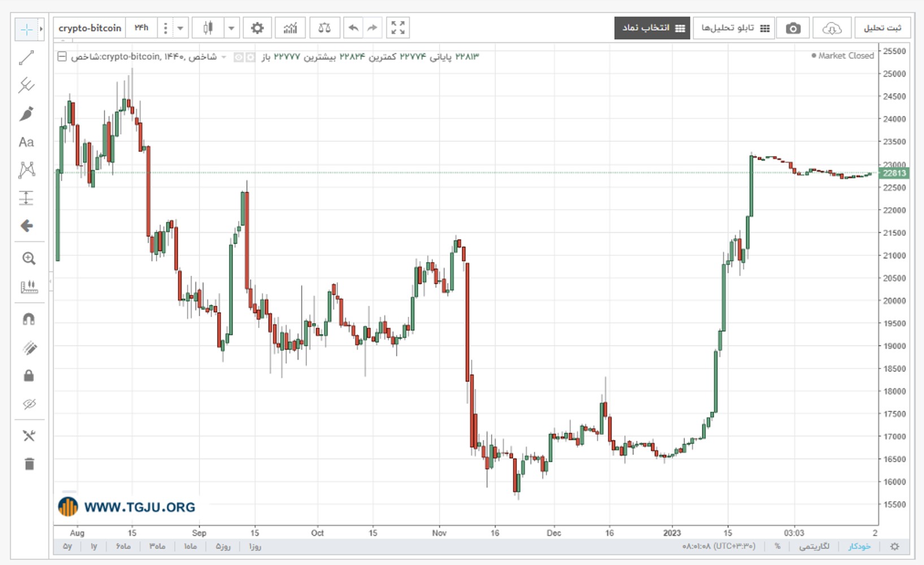Select the ۳ماه three-month range
The image size is (924, 565).
(157, 546)
